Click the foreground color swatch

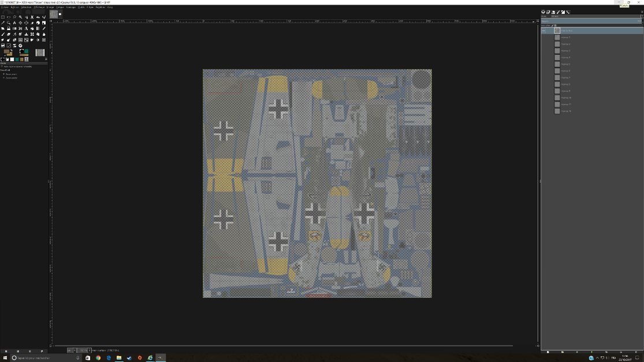(x=6, y=51)
